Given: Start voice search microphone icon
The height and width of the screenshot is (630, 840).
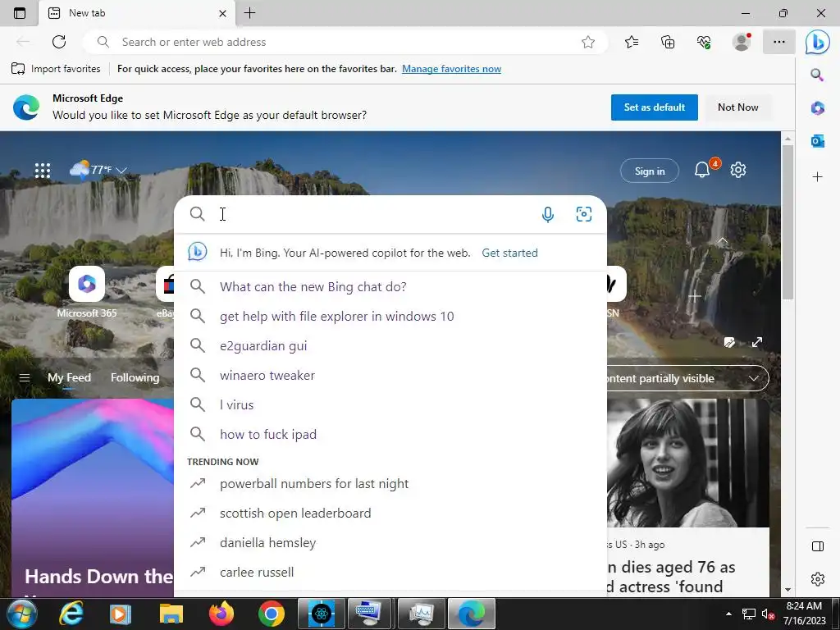Looking at the screenshot, I should pos(547,215).
